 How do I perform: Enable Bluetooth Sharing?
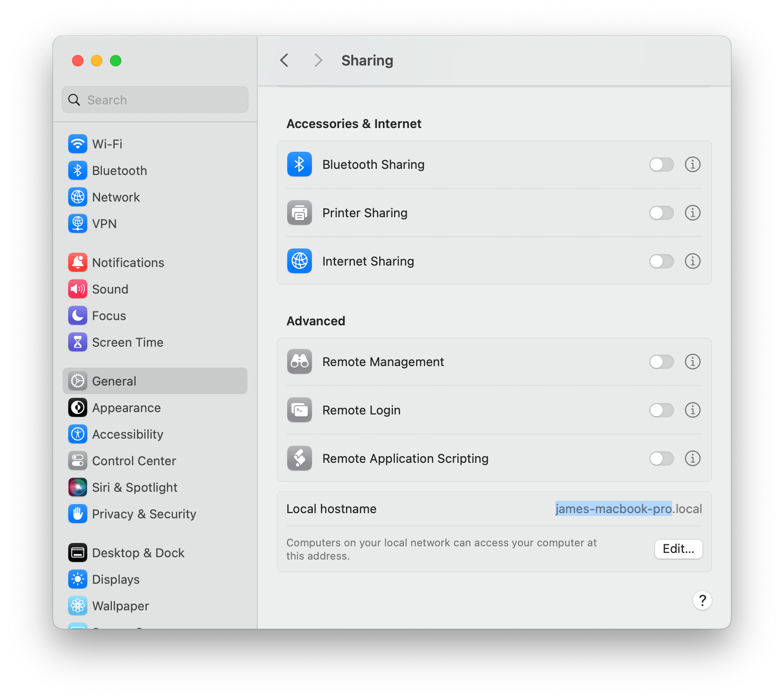point(661,165)
